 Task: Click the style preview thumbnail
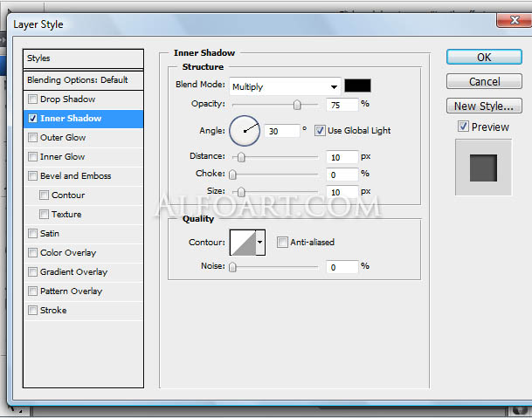pyautogui.click(x=483, y=168)
